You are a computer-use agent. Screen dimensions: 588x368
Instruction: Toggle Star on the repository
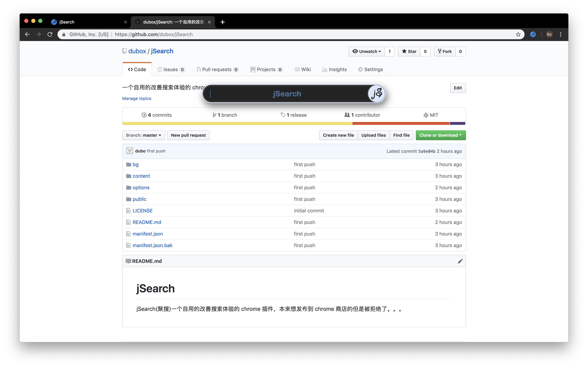point(409,51)
